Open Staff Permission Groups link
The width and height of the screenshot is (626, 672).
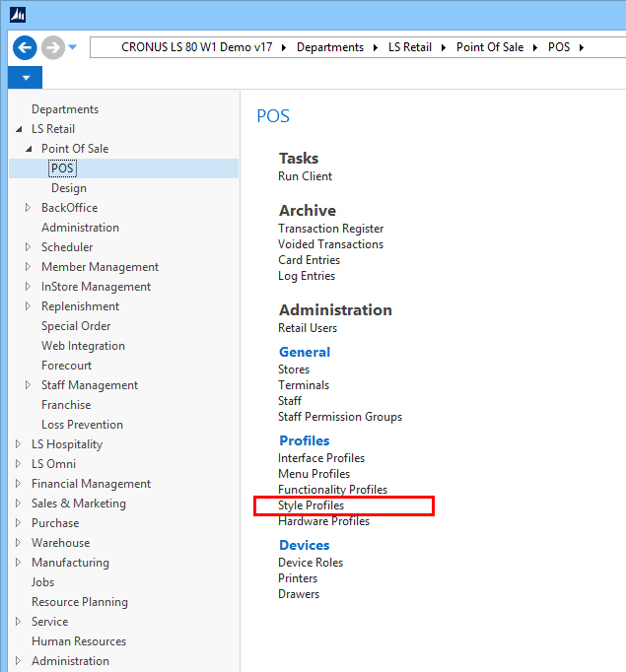click(x=339, y=417)
